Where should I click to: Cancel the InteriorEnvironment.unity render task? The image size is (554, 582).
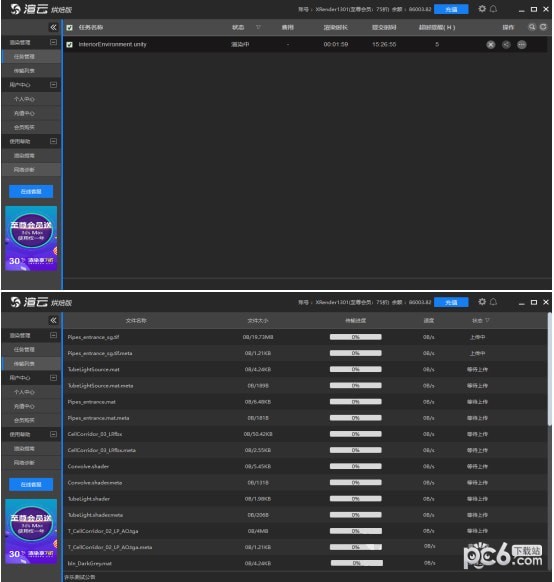click(x=491, y=45)
